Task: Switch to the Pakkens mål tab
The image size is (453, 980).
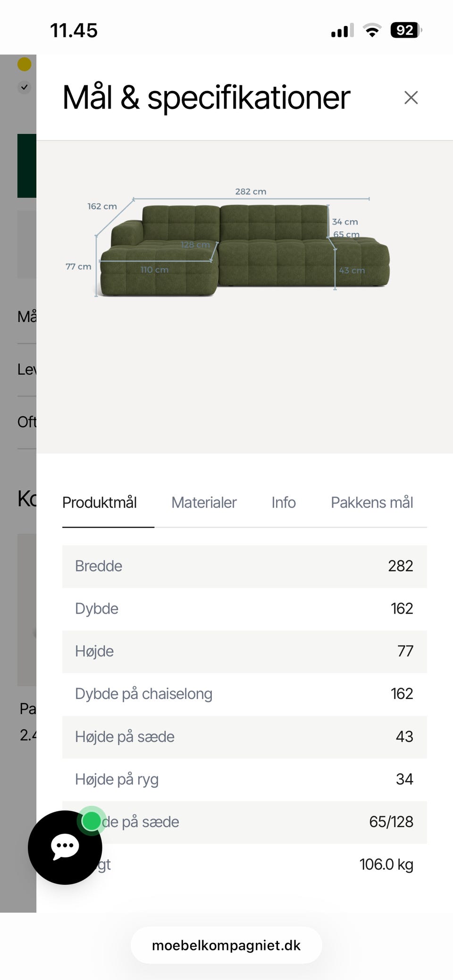Action: [372, 503]
